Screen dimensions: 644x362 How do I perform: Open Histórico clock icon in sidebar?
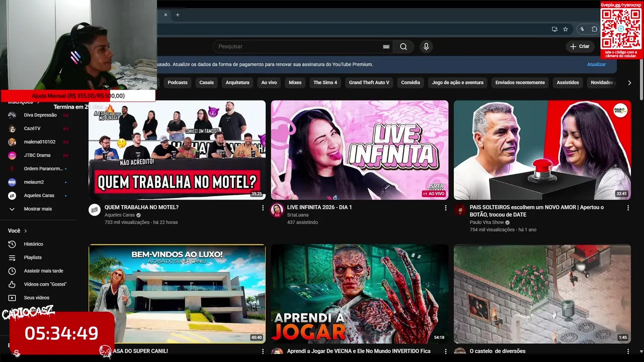pyautogui.click(x=12, y=244)
